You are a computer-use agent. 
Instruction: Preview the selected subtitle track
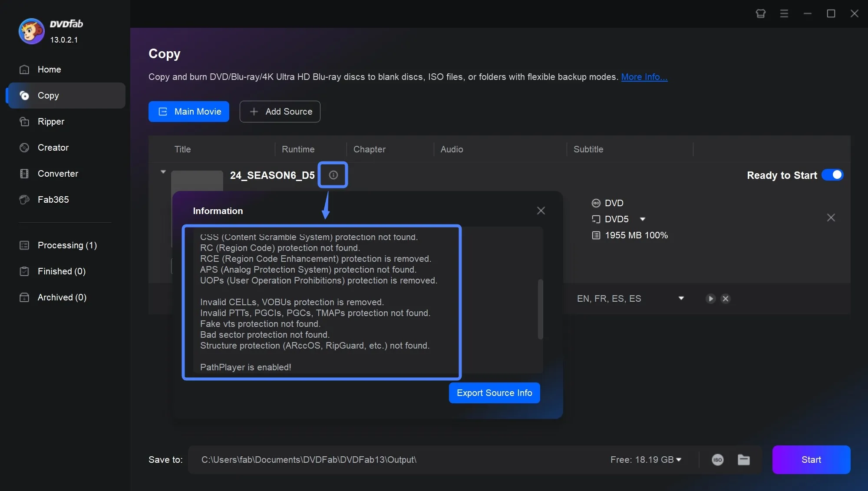point(710,299)
